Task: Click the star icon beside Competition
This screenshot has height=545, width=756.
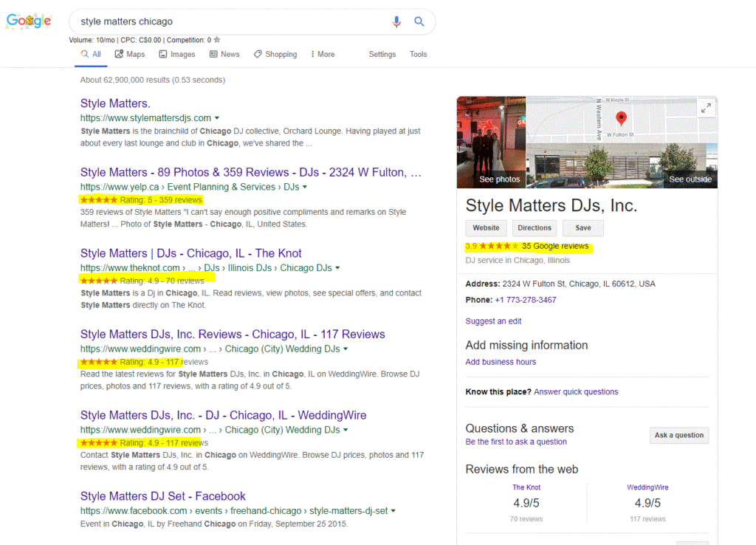Action: tap(217, 40)
